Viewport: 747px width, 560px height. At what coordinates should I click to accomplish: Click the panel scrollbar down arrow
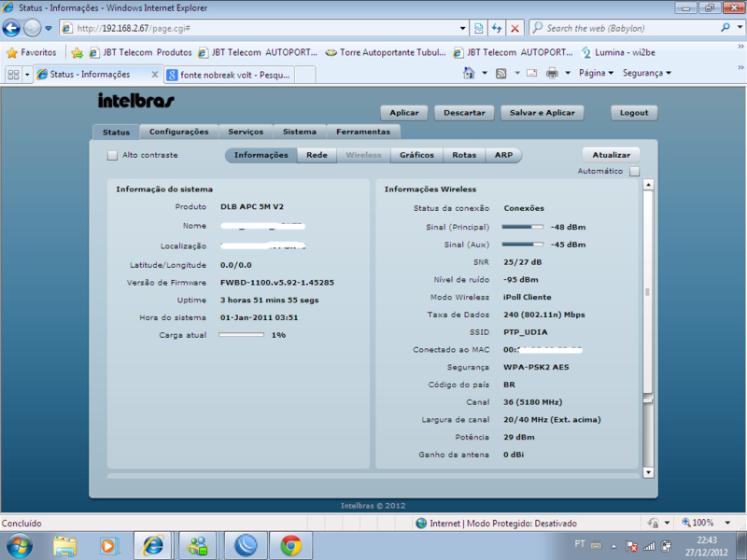(x=648, y=472)
